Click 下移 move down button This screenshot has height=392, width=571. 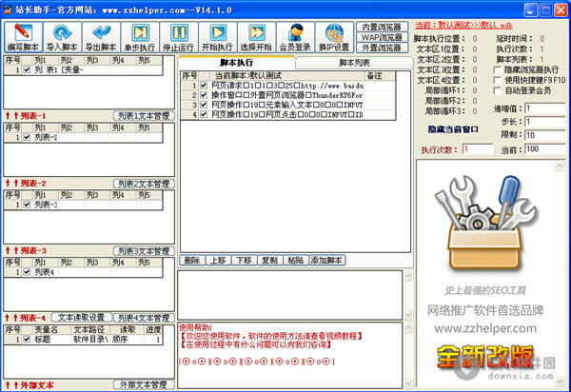pos(244,261)
